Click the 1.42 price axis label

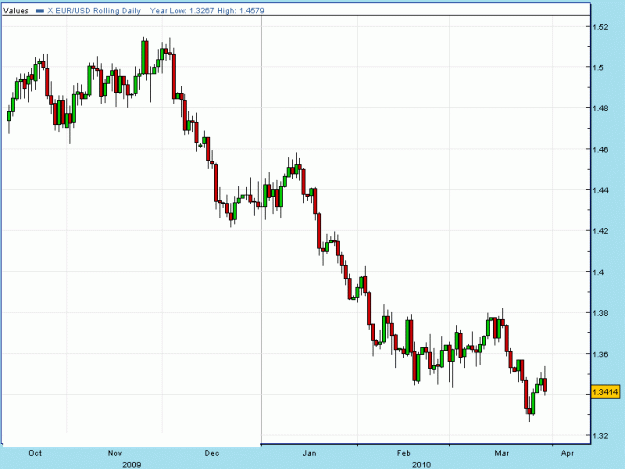coord(601,231)
